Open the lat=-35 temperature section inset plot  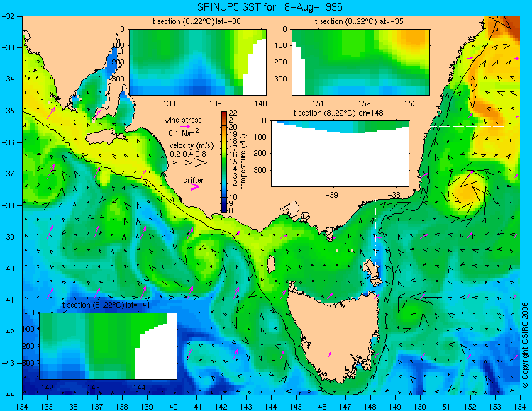(x=360, y=62)
